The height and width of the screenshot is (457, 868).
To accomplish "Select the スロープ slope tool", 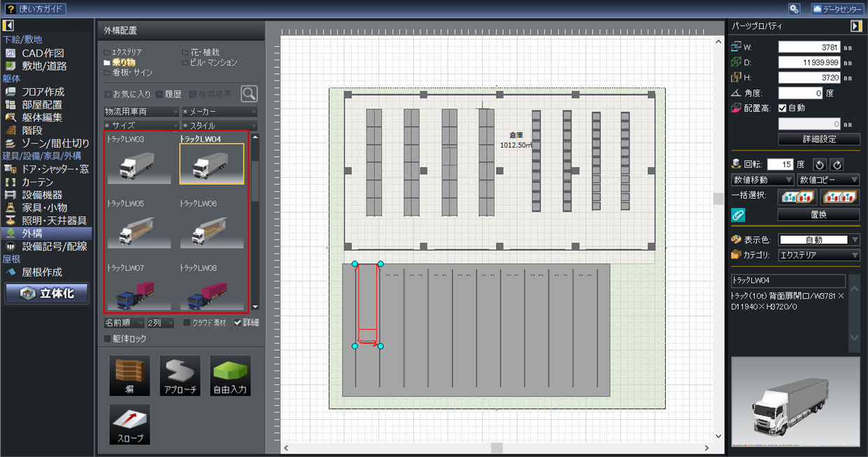I will tap(129, 424).
